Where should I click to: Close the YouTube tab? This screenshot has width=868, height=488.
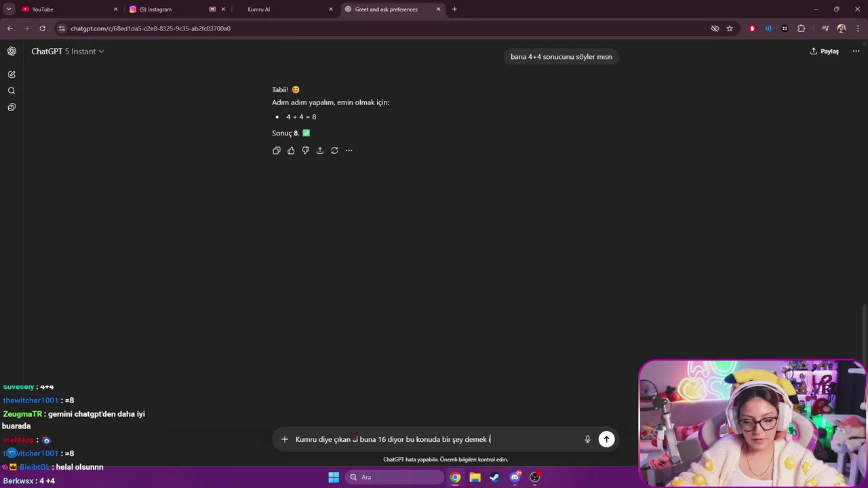(x=115, y=9)
